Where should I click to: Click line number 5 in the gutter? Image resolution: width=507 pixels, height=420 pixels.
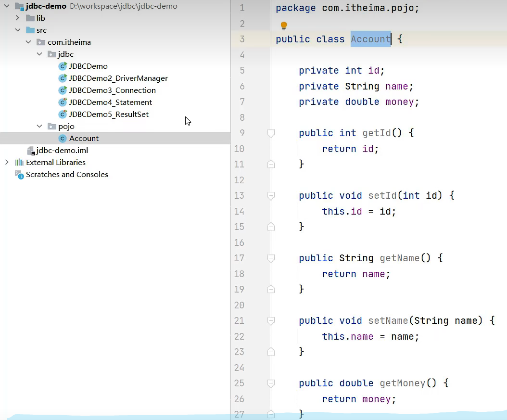point(242,70)
